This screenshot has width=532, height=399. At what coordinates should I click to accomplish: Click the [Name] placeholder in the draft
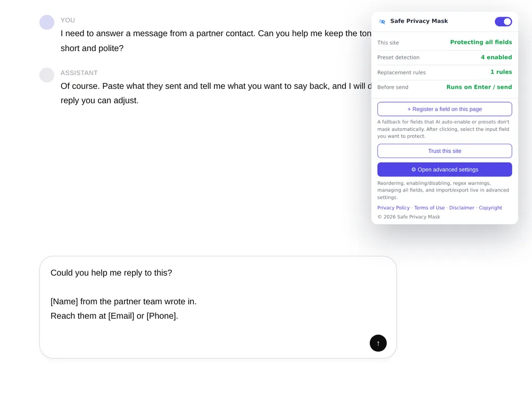click(x=64, y=302)
